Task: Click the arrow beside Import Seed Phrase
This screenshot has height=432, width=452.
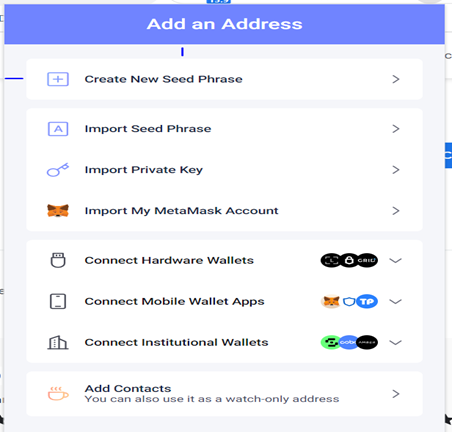Action: tap(396, 129)
